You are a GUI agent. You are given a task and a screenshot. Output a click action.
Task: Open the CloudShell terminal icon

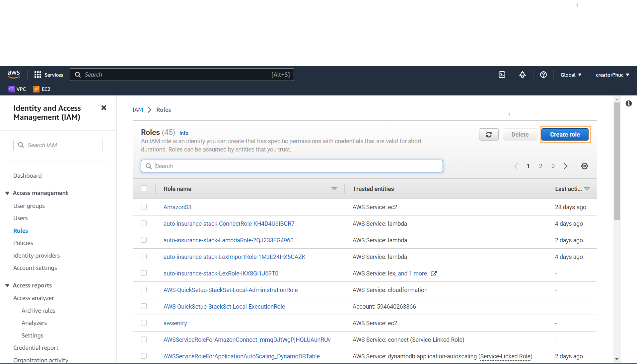[502, 75]
